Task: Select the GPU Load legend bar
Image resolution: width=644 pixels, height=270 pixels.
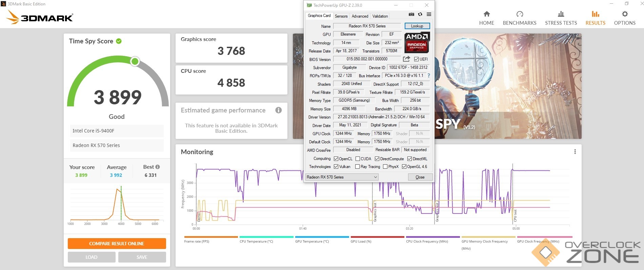Action: coord(378,237)
